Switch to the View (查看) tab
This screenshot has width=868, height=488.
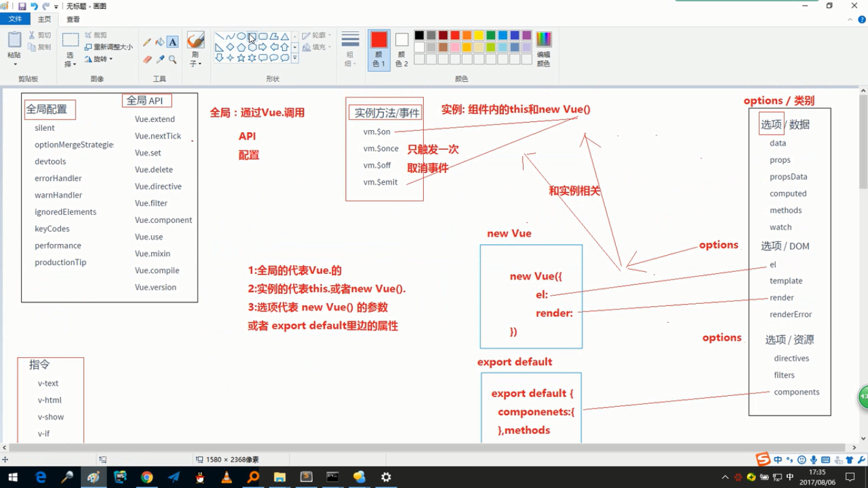(73, 20)
